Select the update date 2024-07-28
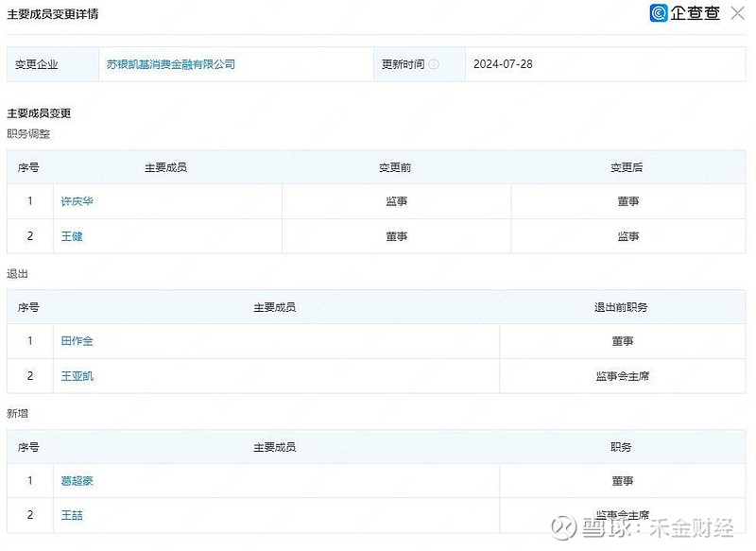This screenshot has height=551, width=756. click(x=503, y=64)
